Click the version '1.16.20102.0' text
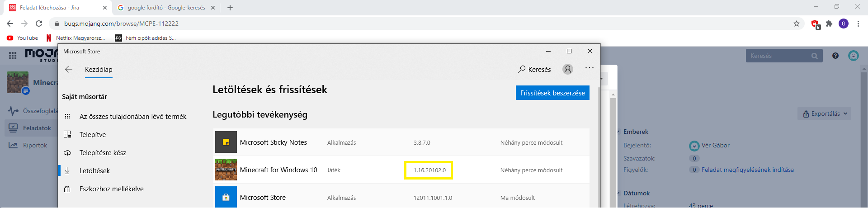 429,170
